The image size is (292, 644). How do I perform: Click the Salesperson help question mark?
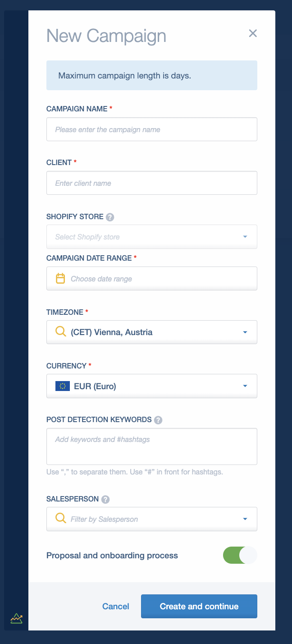[x=105, y=499]
